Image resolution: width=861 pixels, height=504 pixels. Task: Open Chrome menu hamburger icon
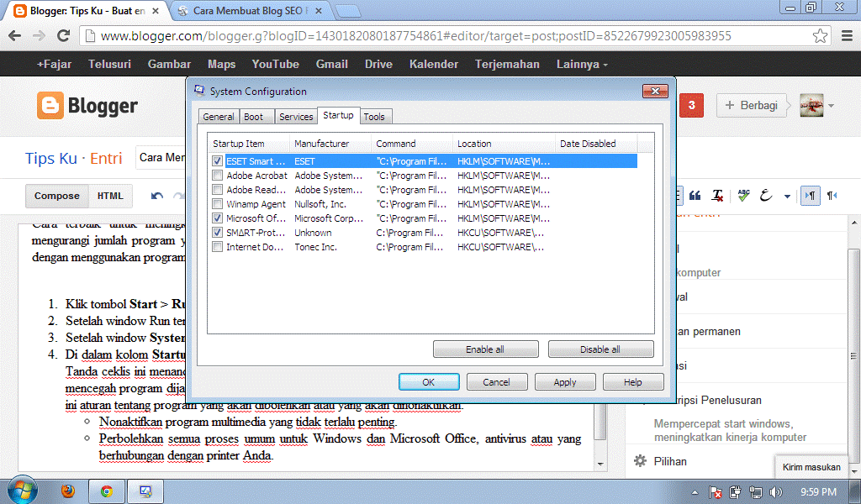847,35
